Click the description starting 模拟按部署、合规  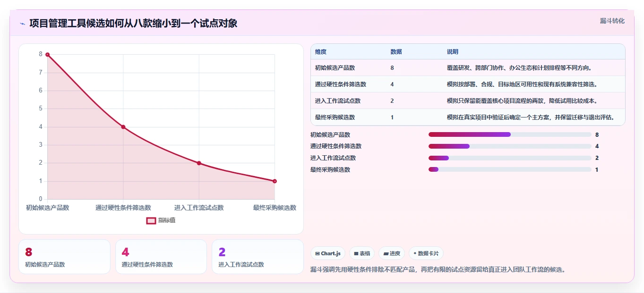point(522,84)
